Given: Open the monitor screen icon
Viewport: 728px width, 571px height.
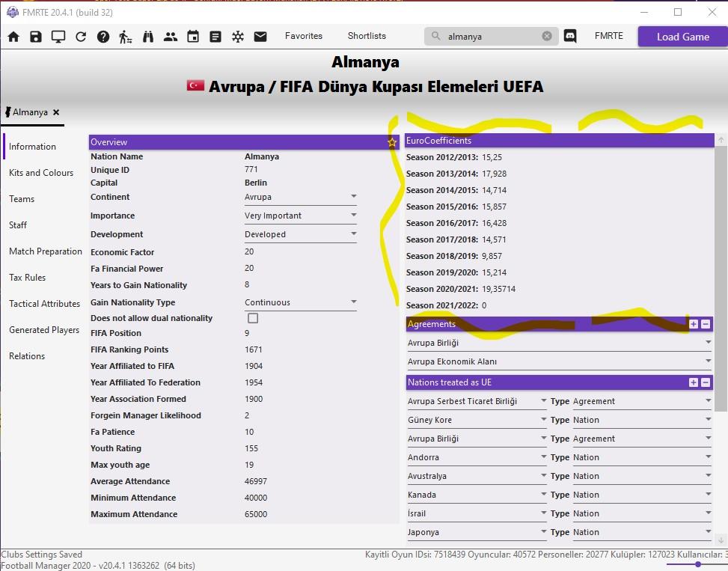Looking at the screenshot, I should coord(58,37).
